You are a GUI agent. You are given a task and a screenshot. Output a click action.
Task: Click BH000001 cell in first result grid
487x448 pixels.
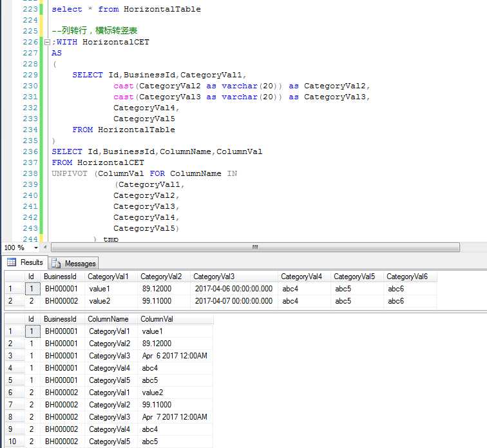(x=62, y=289)
